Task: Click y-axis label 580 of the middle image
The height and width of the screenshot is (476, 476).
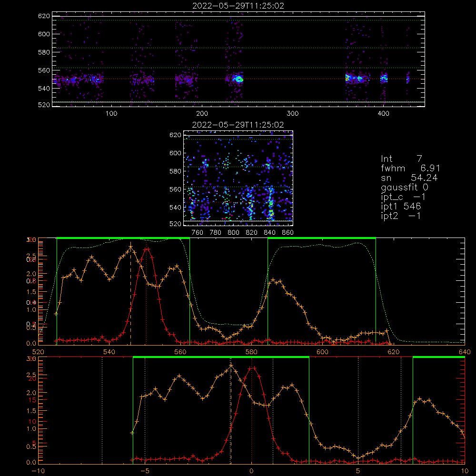Action: (175, 171)
